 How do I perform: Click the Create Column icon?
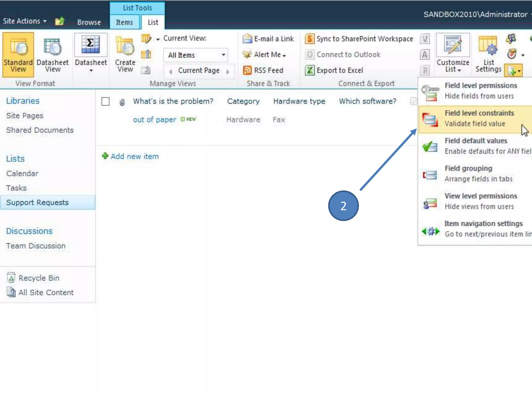[146, 55]
